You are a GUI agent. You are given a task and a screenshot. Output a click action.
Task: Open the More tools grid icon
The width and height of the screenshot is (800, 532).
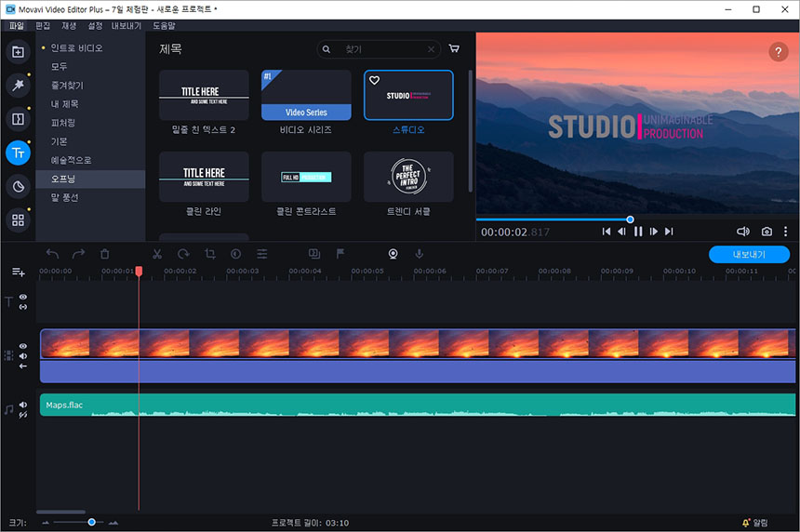18,220
